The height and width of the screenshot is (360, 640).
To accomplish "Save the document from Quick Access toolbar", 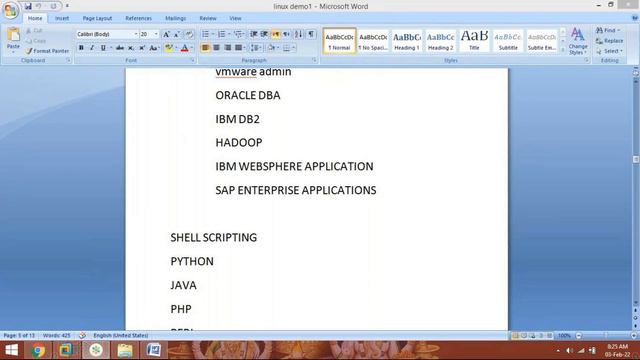I will click(28, 6).
